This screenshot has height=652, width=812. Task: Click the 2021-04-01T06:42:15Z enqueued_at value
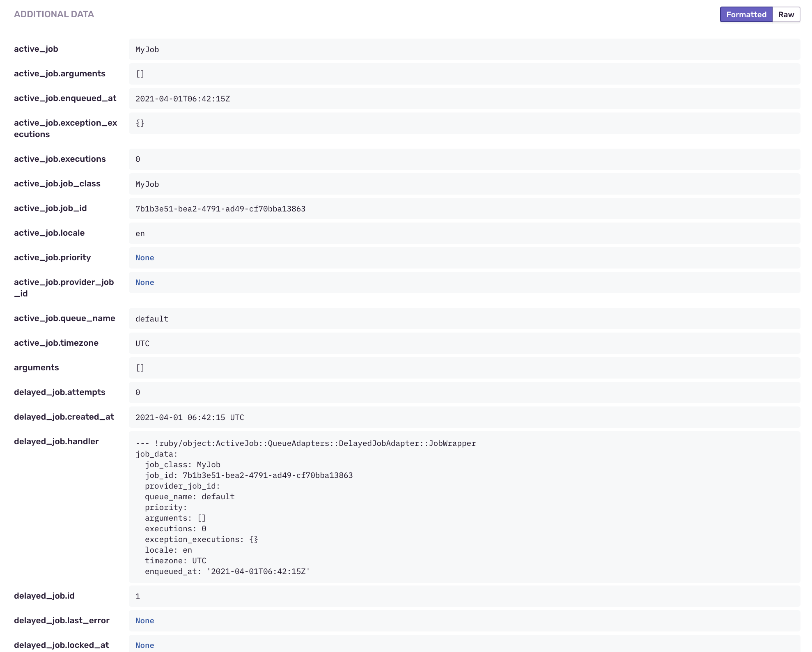[x=183, y=99]
